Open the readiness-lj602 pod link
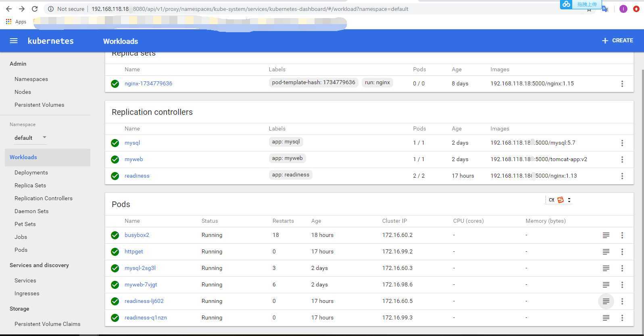 (144, 301)
